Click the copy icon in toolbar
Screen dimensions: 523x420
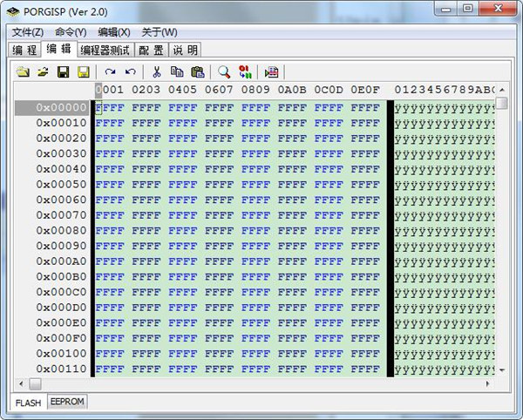coord(177,71)
